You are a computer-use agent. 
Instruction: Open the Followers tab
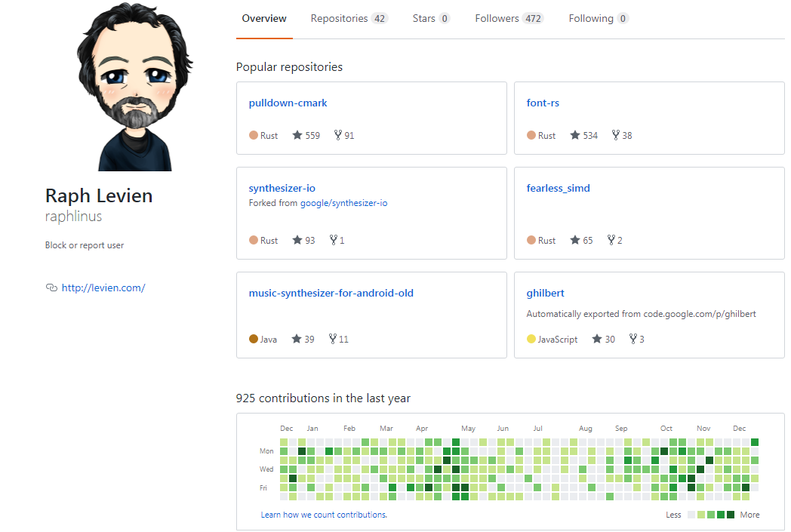tap(495, 17)
